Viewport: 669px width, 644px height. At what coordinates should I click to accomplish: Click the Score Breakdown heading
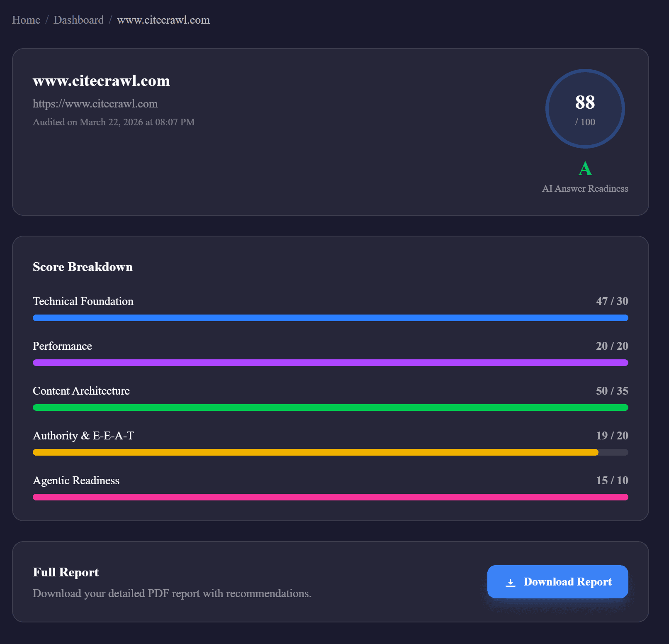(x=83, y=267)
